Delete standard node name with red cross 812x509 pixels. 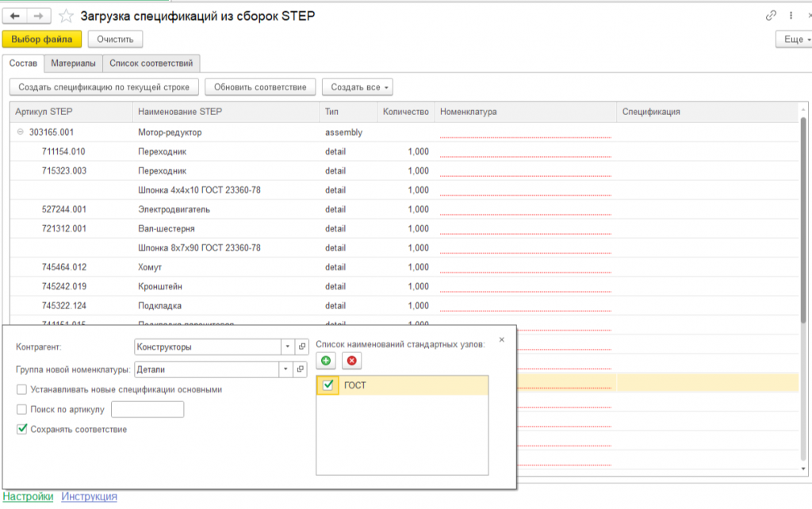pos(351,361)
